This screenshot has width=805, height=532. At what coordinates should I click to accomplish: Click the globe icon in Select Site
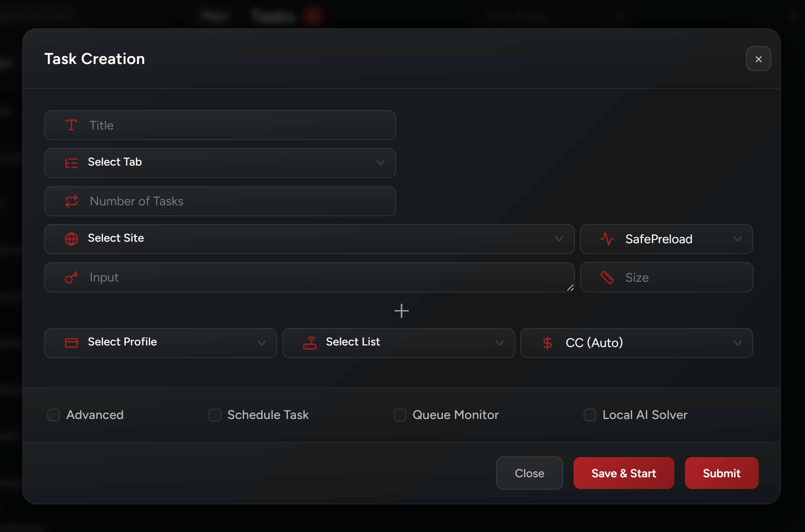(x=71, y=239)
